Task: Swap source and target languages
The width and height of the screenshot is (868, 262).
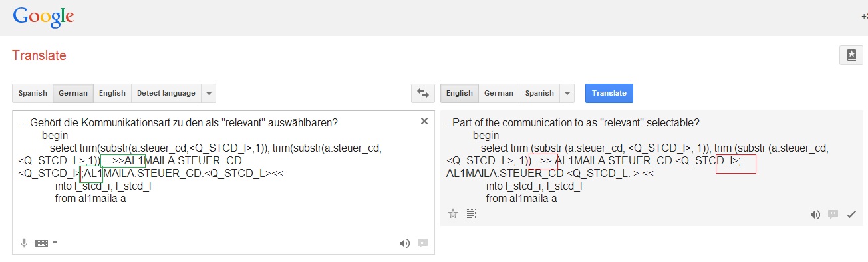Action: pyautogui.click(x=422, y=93)
